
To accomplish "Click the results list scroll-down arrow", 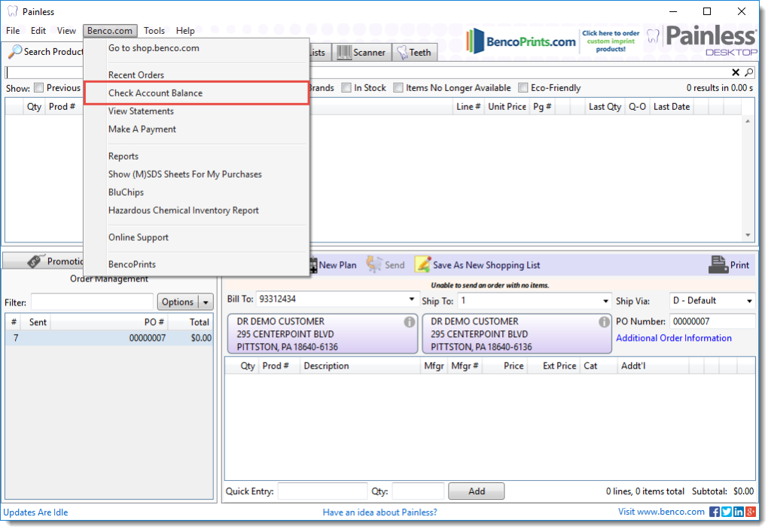I will click(x=748, y=235).
